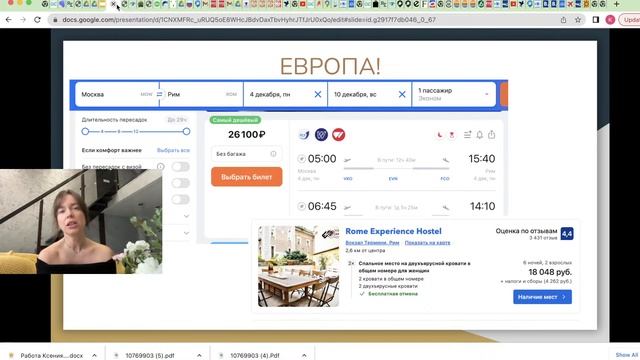Click the Update browser button
This screenshot has height=360, width=640.
pyautogui.click(x=630, y=20)
